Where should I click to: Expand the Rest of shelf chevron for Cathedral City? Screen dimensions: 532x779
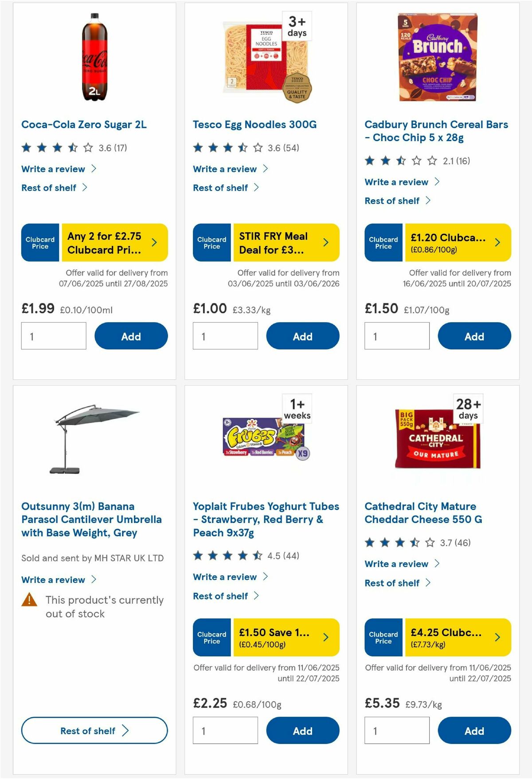click(x=428, y=583)
